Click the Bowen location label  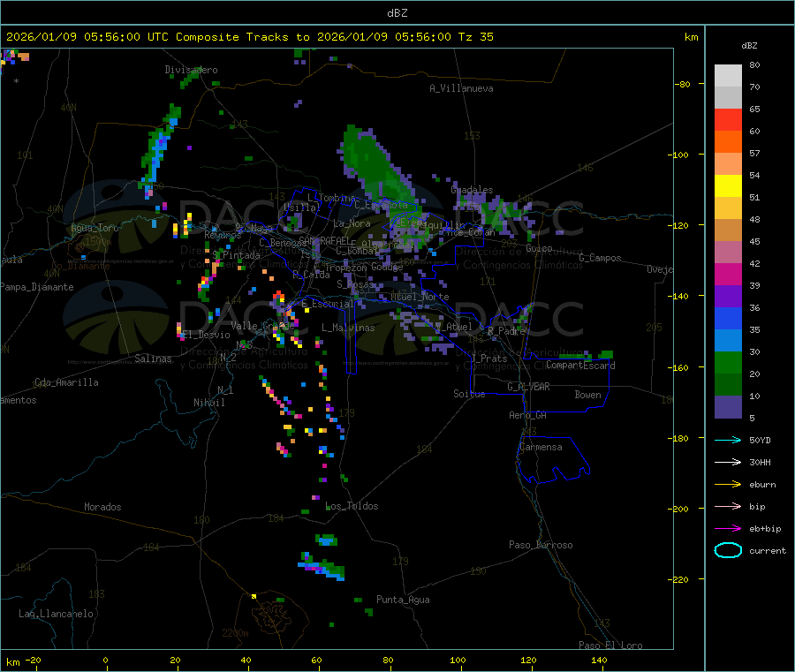click(588, 395)
